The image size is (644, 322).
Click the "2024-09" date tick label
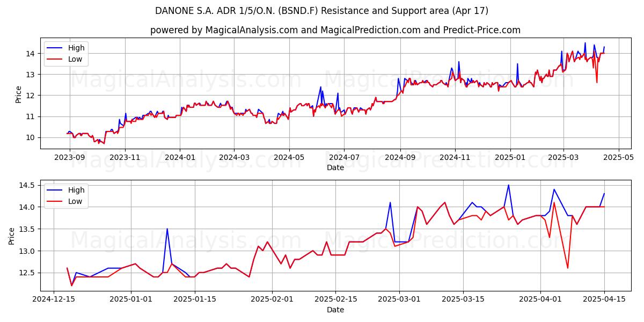(x=400, y=157)
